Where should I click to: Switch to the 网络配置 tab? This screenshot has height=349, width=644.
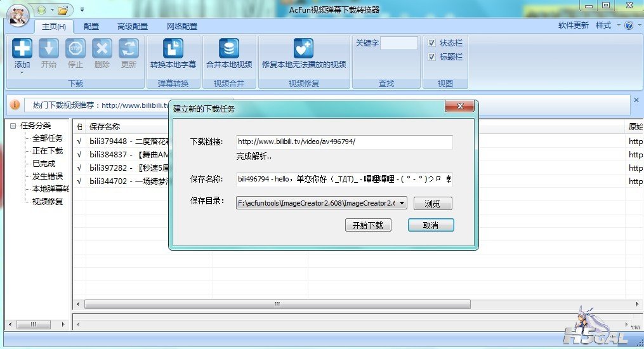(x=182, y=26)
